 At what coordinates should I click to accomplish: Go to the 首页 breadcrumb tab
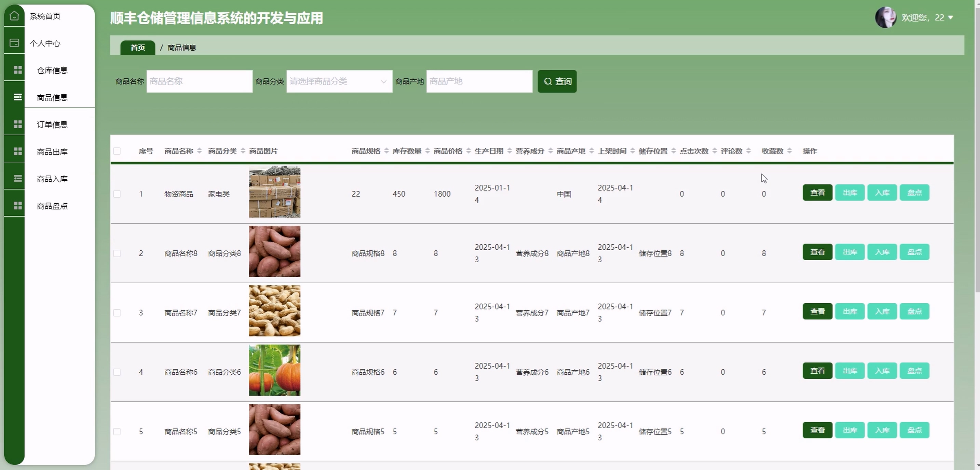138,47
